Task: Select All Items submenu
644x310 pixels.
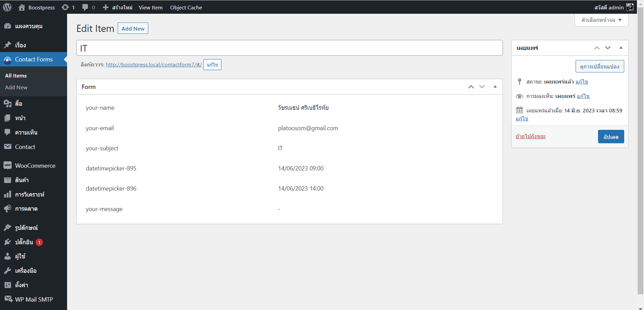Action: click(16, 76)
